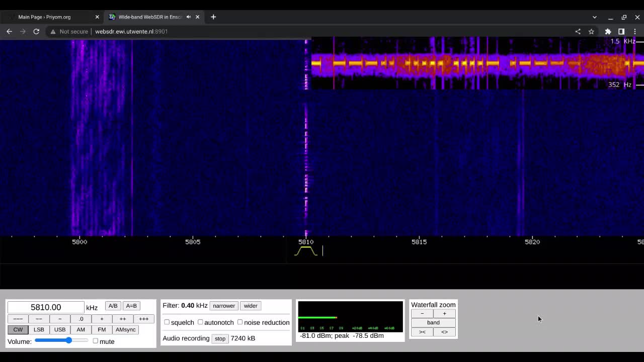This screenshot has height=362, width=644.
Task: Close the Priyom.org tab
Action: coord(97,17)
